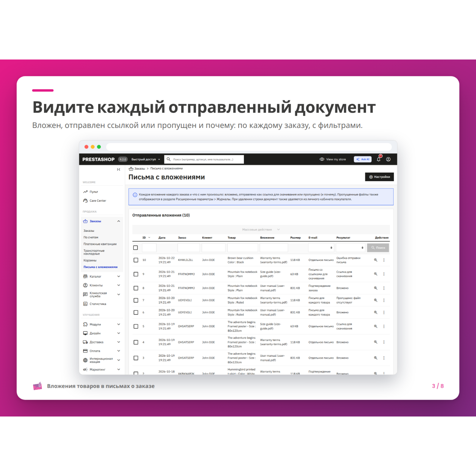View details magnifier for row ID 10
This screenshot has height=476, width=476.
click(x=376, y=260)
